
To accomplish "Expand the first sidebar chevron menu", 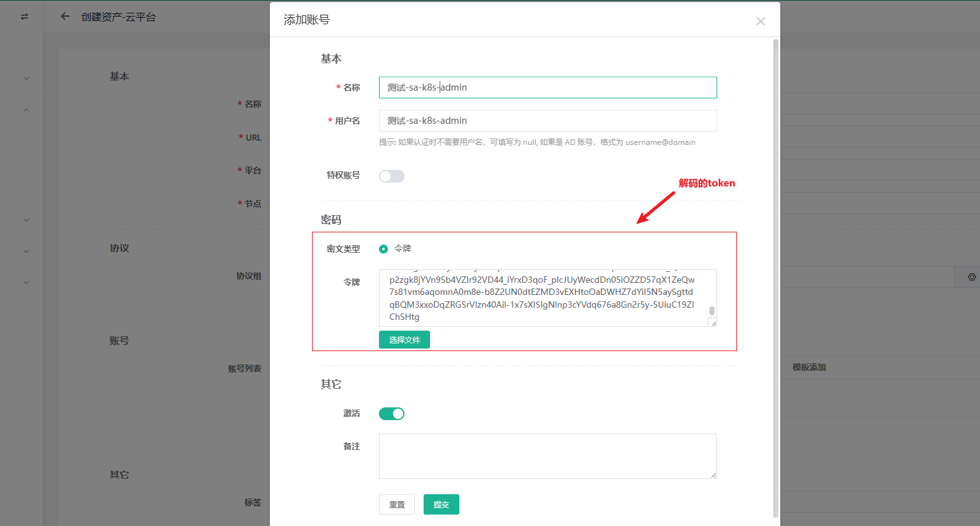I will (26, 79).
